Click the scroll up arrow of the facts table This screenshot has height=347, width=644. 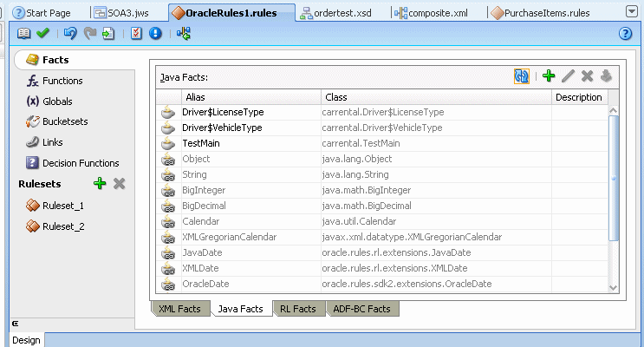pos(613,110)
